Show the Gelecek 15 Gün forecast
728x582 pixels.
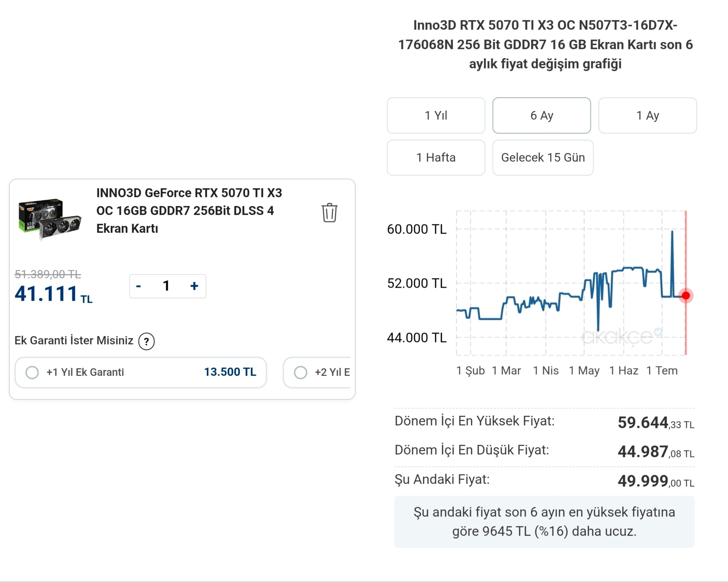point(543,157)
